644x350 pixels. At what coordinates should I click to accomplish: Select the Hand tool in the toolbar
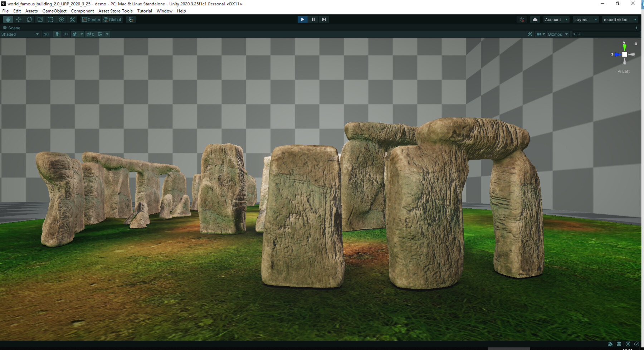coord(8,19)
